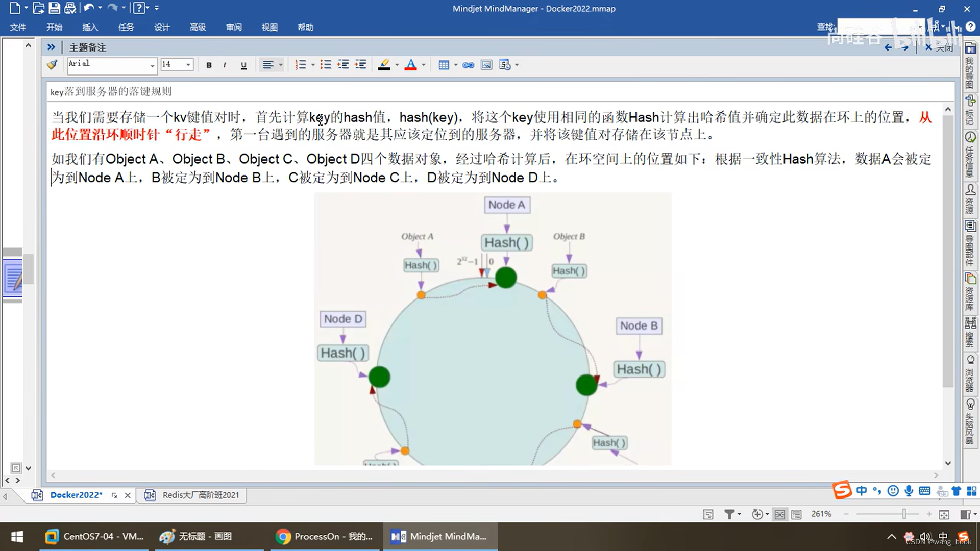Expand the font color dropdown arrow
This screenshot has height=551, width=980.
click(x=424, y=65)
